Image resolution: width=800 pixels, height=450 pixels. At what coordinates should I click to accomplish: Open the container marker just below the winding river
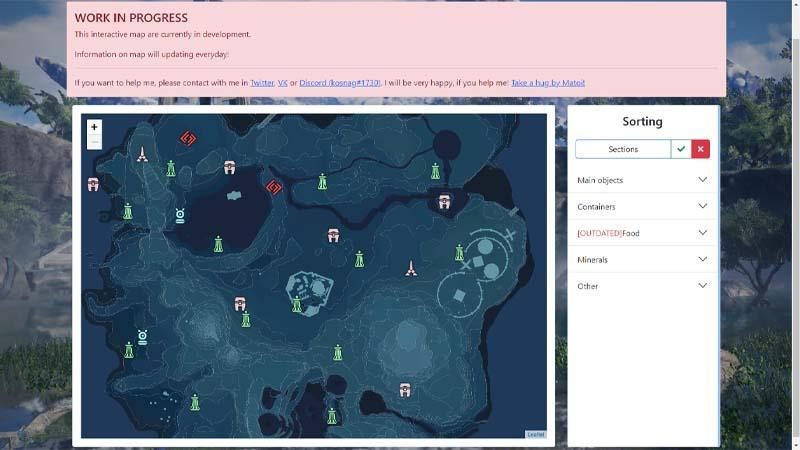pyautogui.click(x=333, y=236)
